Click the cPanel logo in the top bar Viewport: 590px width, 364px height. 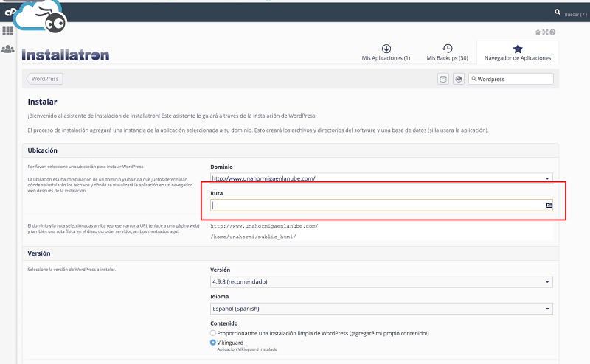click(10, 13)
